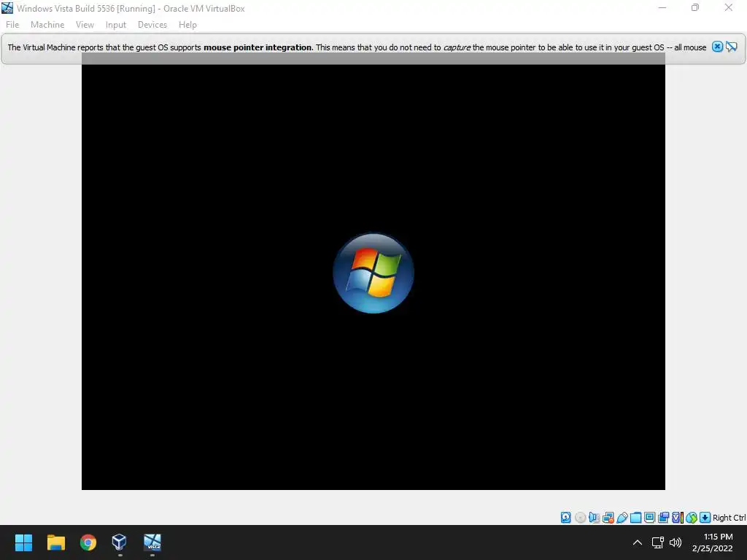The height and width of the screenshot is (560, 747).
Task: Click the audio status indicator
Action: pos(594,518)
